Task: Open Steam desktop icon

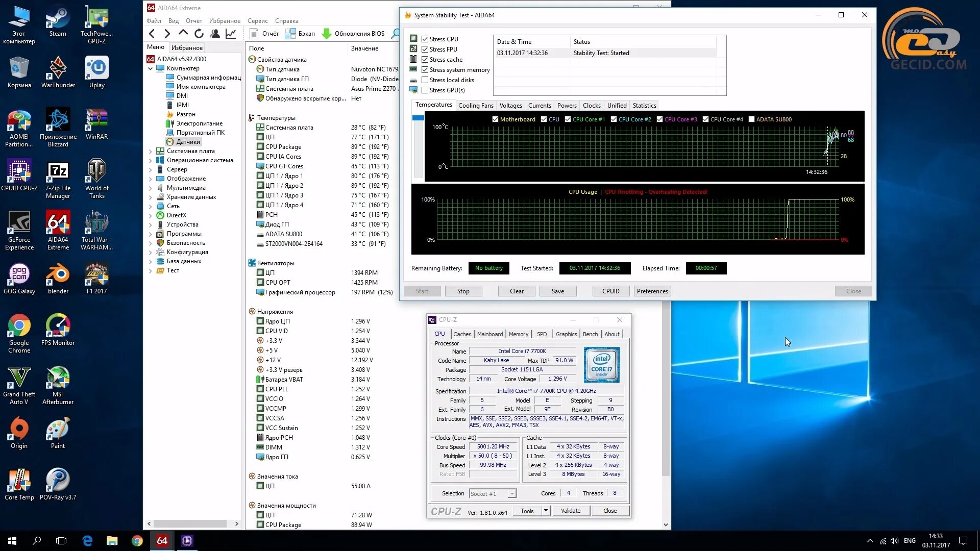Action: (x=58, y=22)
